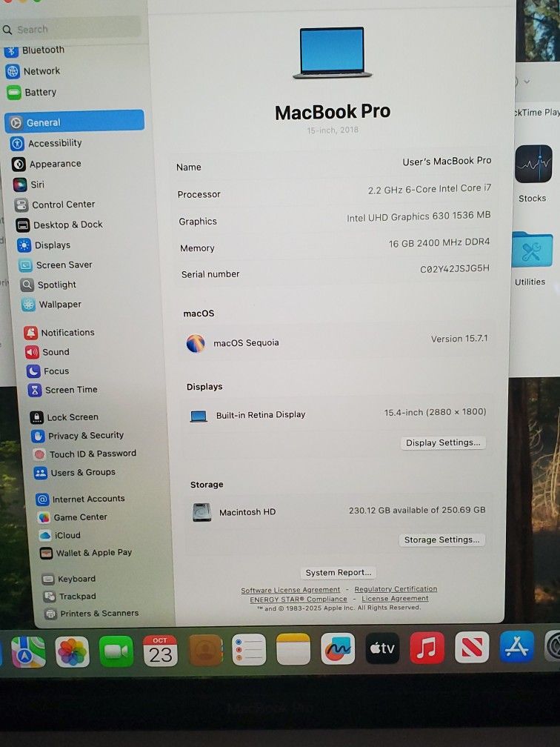Click the Macintosh HD storage row
The height and width of the screenshot is (747, 560).
[x=339, y=511]
